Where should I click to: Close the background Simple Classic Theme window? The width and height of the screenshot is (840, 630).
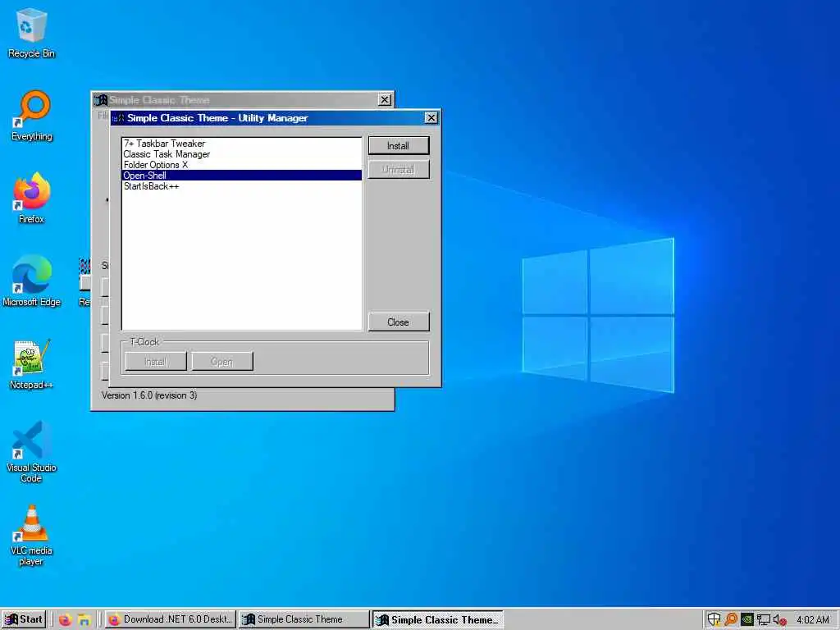click(385, 99)
